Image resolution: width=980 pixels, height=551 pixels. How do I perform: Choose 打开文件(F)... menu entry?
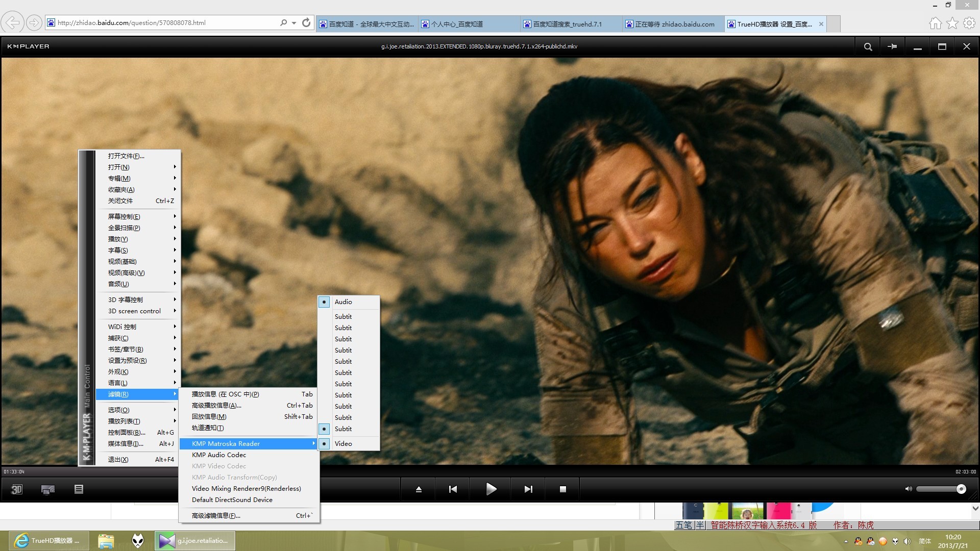click(x=138, y=156)
